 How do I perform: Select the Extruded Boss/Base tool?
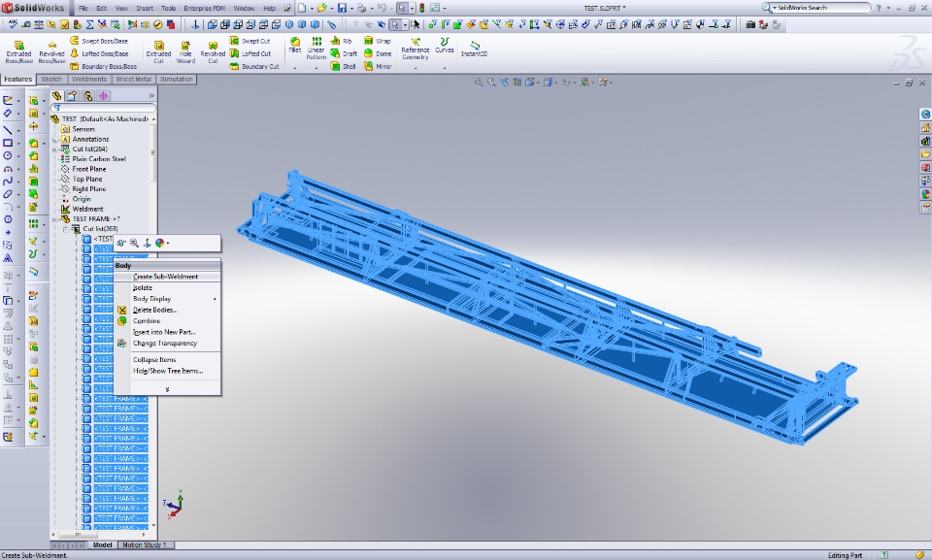point(19,51)
